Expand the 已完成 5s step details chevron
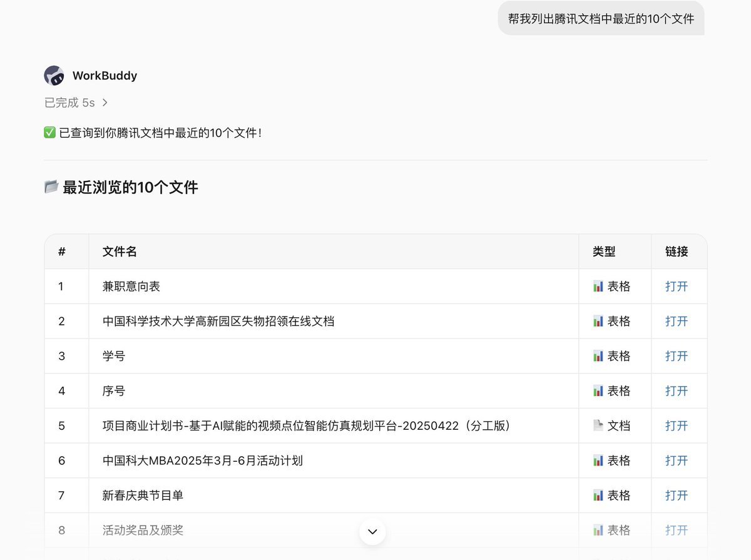Screen dimensions: 751x560 [x=105, y=103]
